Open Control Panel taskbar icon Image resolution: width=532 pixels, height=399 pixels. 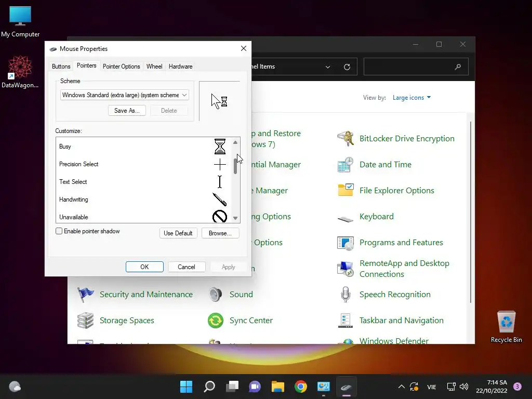pos(323,387)
